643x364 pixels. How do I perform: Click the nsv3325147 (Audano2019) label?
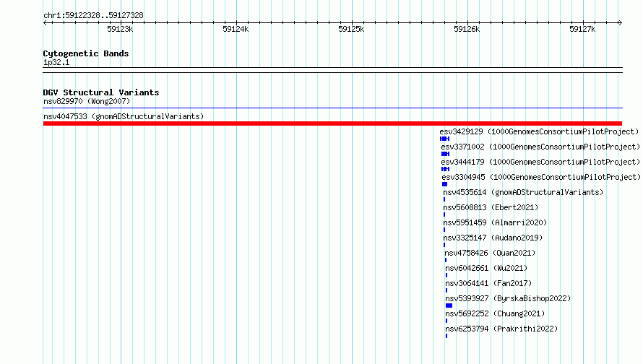point(493,238)
